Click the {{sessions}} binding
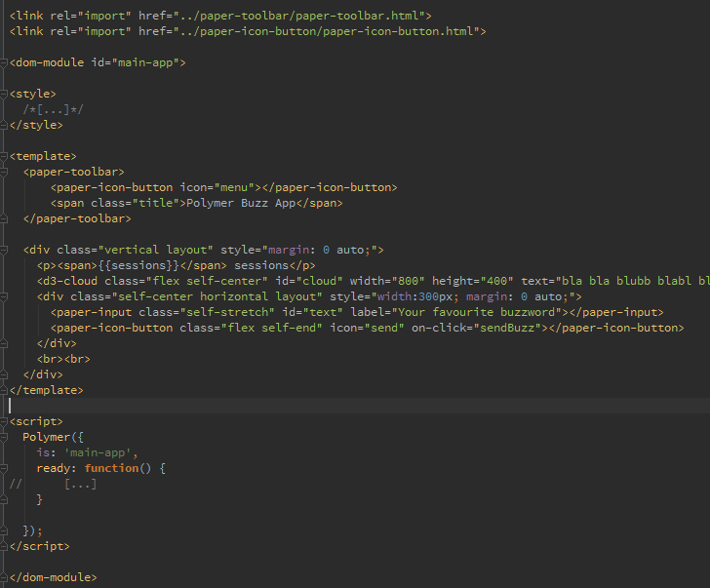710x588 pixels. [x=138, y=265]
